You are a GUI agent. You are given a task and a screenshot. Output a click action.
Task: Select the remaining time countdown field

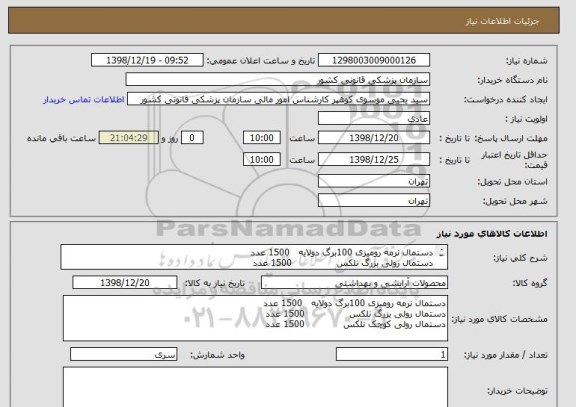coord(129,138)
